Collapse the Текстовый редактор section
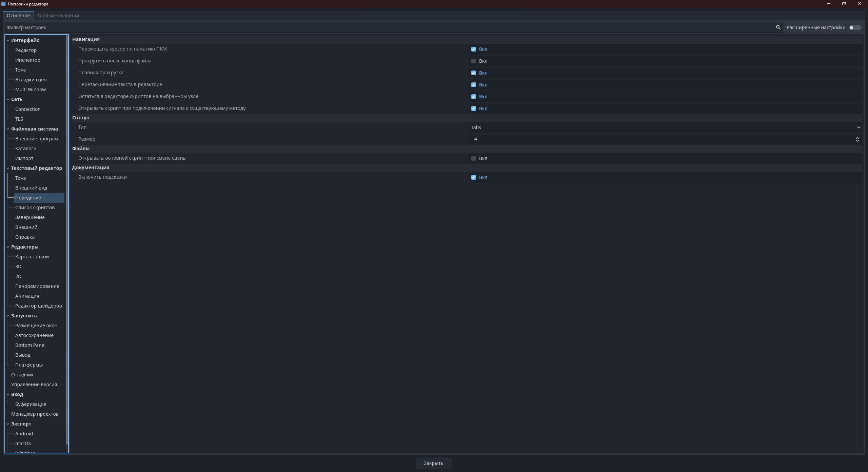The height and width of the screenshot is (472, 868). tap(8, 168)
